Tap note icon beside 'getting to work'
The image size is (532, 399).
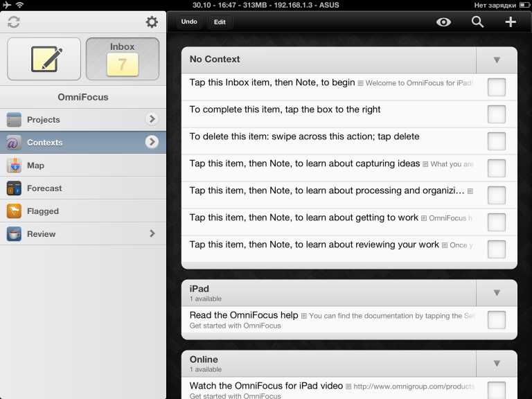tap(424, 218)
